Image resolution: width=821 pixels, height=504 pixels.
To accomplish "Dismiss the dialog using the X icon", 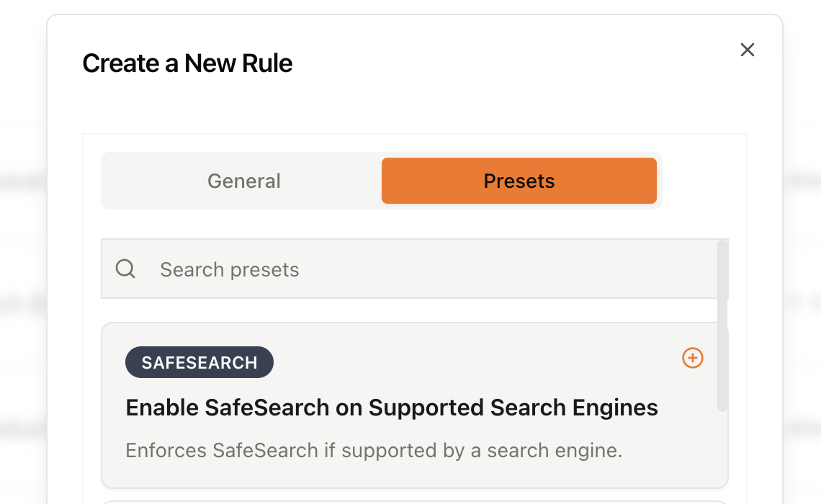I will point(747,50).
